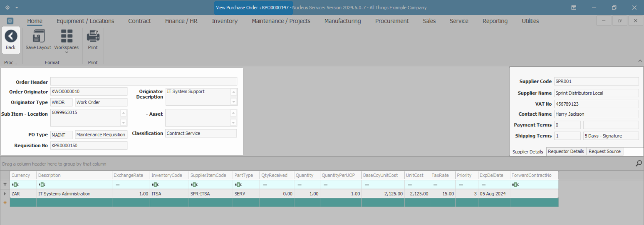
Task: Open the QtyReceived equals filter operator
Action: (x=265, y=184)
